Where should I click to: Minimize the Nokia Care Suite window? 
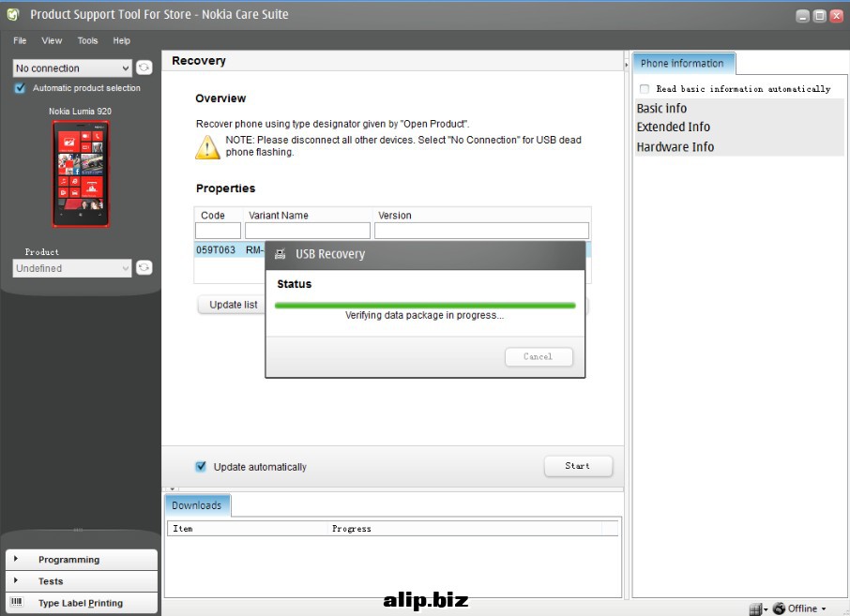point(803,16)
